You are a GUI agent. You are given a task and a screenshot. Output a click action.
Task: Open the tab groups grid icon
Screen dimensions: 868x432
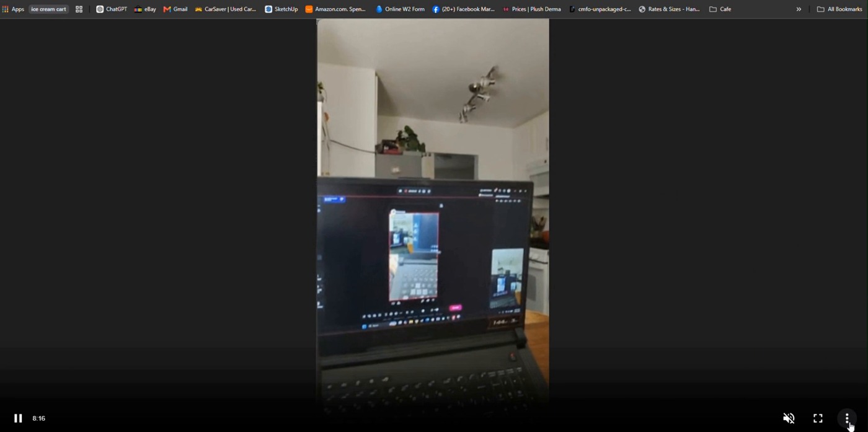(79, 9)
